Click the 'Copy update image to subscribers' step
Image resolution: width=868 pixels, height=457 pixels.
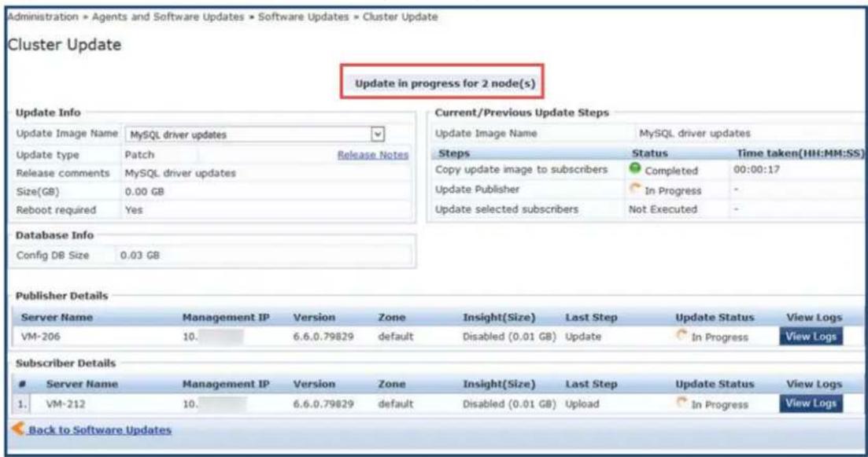click(521, 169)
